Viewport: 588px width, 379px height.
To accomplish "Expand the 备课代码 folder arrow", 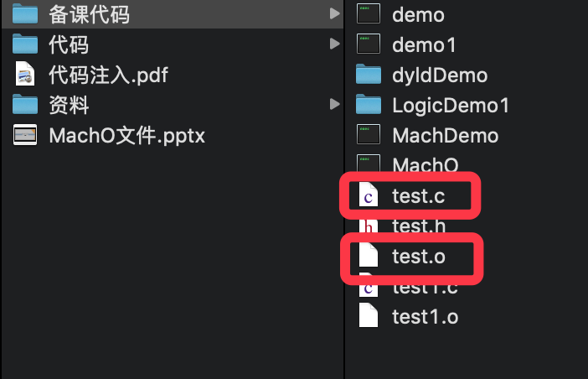I will click(x=334, y=13).
